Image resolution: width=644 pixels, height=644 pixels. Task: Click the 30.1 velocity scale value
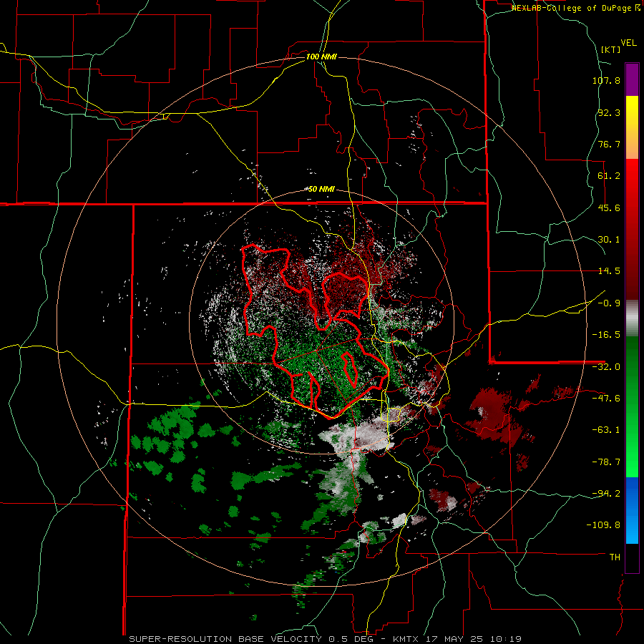coord(609,240)
